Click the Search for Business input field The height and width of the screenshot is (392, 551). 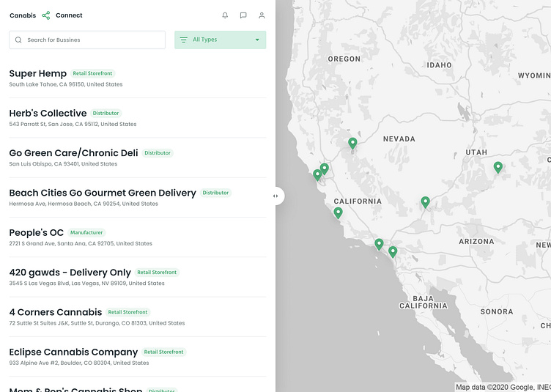pyautogui.click(x=92, y=40)
